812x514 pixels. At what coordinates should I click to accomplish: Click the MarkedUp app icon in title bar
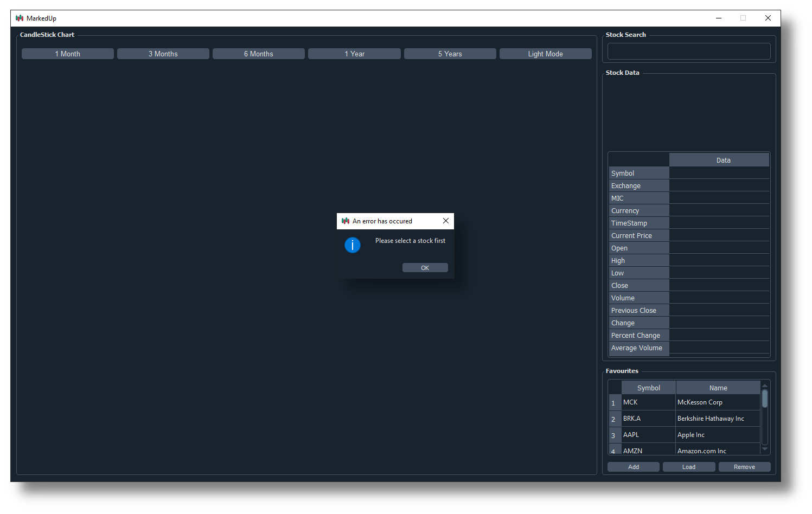(20, 18)
